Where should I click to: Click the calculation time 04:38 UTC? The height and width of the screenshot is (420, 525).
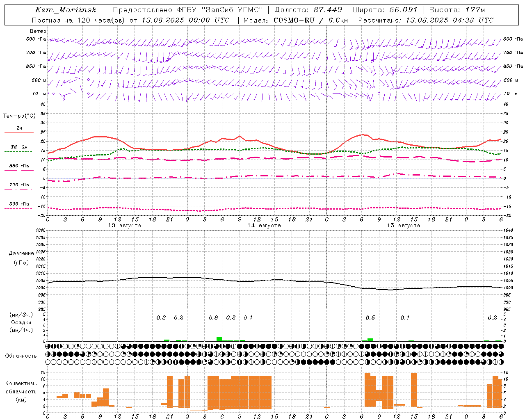[x=473, y=20]
